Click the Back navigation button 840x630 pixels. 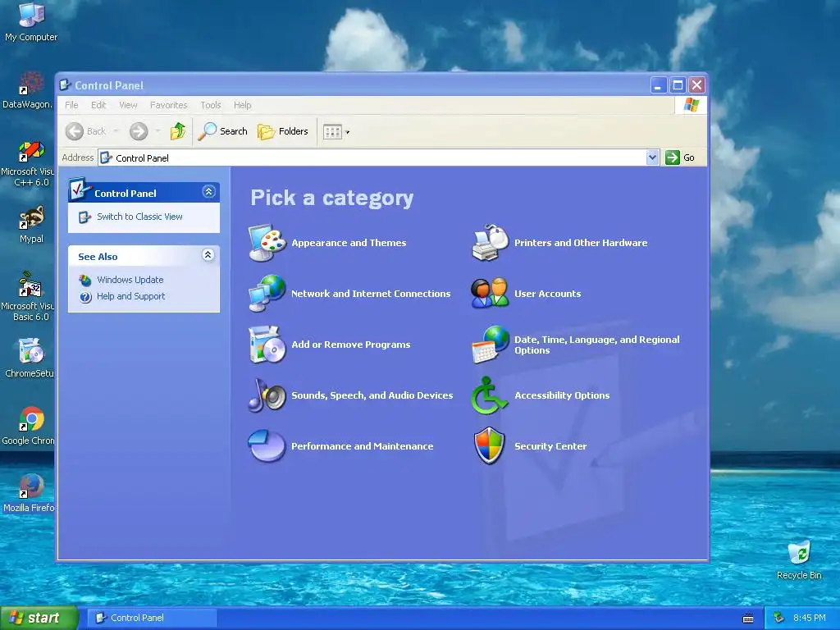tap(85, 131)
